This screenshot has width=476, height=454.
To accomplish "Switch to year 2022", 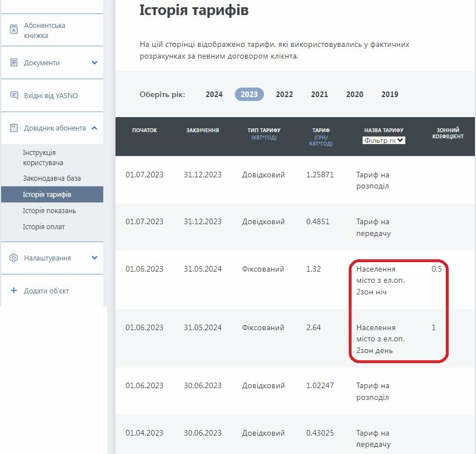I will click(x=284, y=94).
